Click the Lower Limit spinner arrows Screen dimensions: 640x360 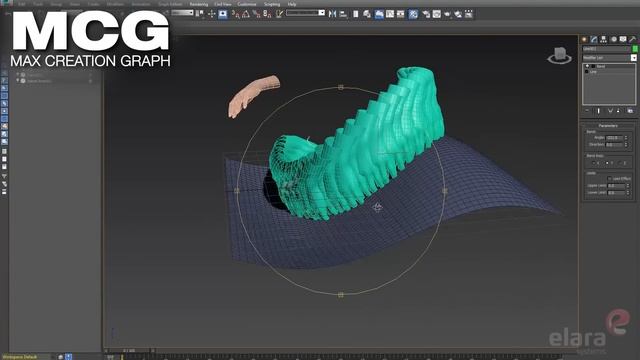click(x=628, y=192)
